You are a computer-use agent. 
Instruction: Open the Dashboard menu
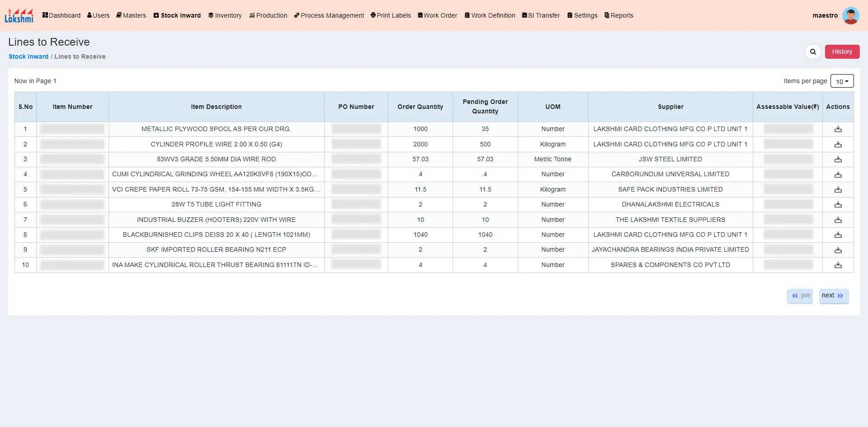tap(61, 15)
